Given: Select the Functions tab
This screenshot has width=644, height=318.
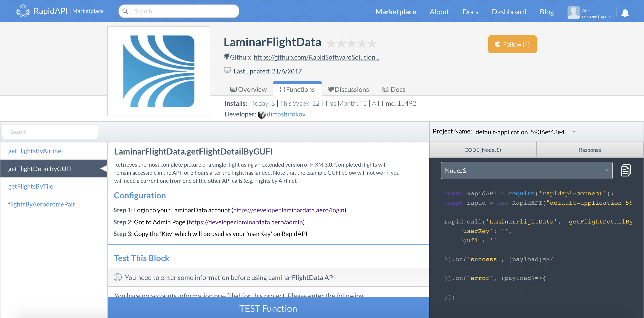Looking at the screenshot, I should (x=297, y=89).
